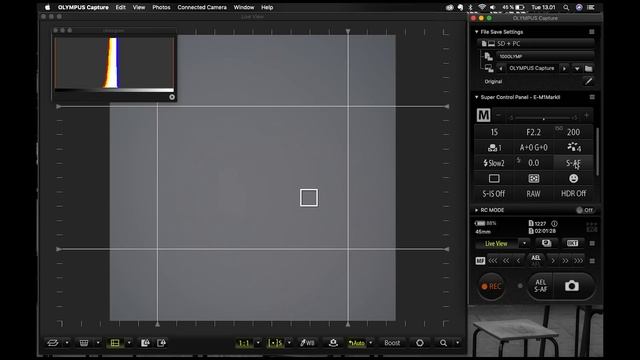
Task: Expand the RC MODE section
Action: [x=476, y=210]
